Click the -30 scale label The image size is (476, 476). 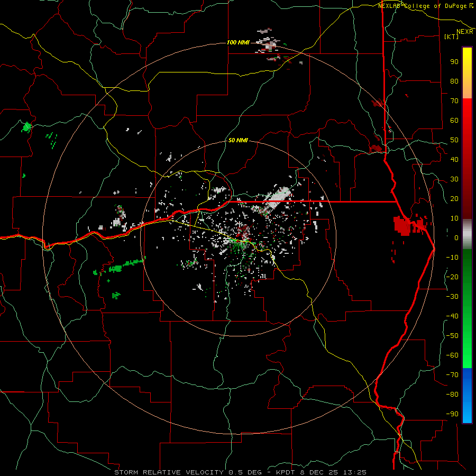pos(452,297)
